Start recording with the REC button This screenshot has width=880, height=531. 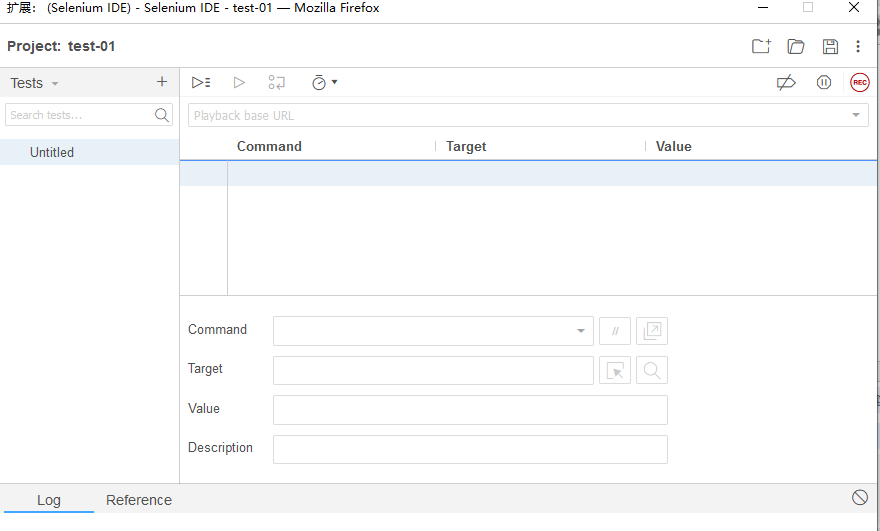[860, 83]
